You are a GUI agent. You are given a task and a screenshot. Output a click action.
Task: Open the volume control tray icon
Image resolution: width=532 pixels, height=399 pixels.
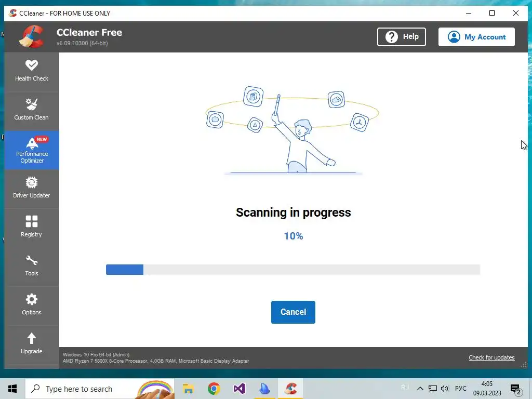(x=445, y=389)
